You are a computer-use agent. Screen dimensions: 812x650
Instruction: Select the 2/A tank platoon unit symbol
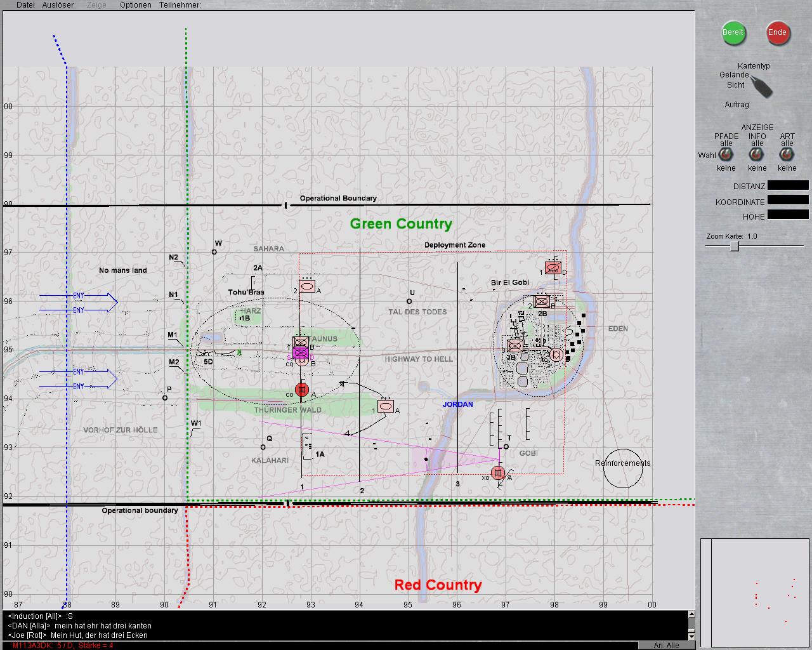(307, 287)
